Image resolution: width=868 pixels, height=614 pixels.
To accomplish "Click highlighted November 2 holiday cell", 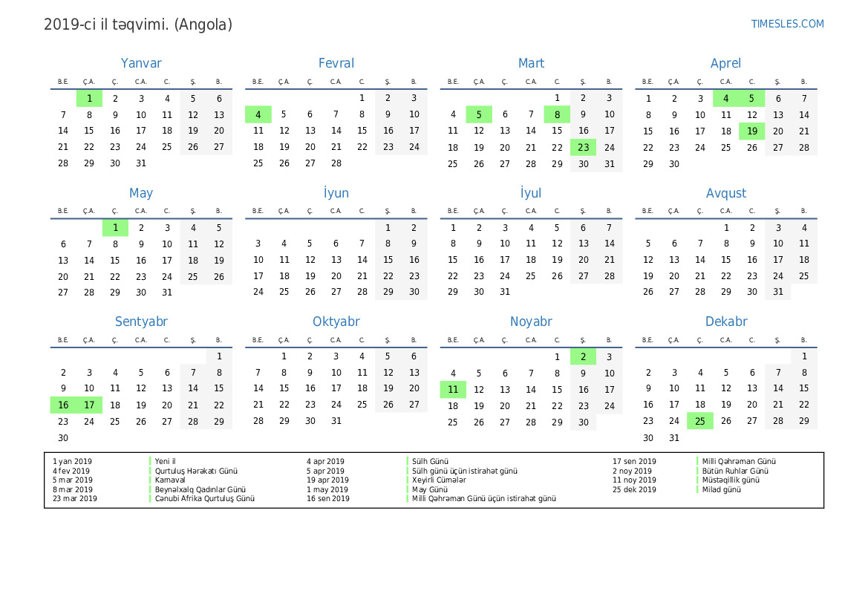I will point(583,356).
